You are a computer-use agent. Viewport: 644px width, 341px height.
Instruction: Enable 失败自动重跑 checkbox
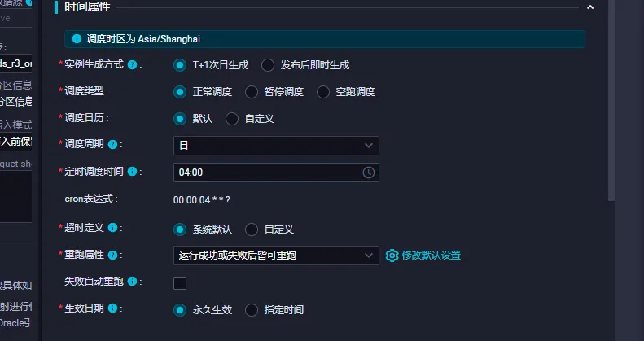tap(180, 283)
